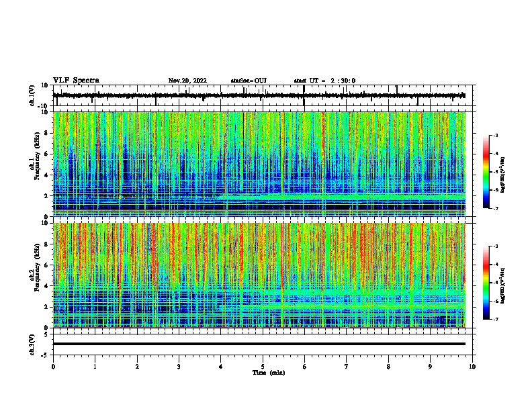Click the time axis tick label '3'
The width and height of the screenshot is (532, 411).
click(x=179, y=367)
